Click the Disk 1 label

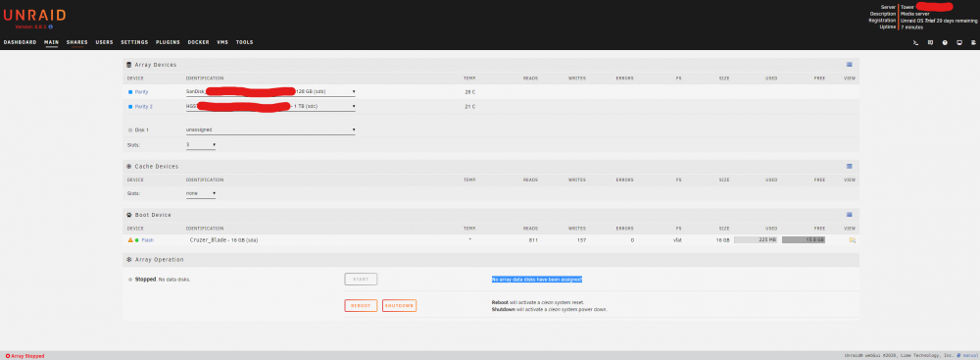tap(142, 130)
